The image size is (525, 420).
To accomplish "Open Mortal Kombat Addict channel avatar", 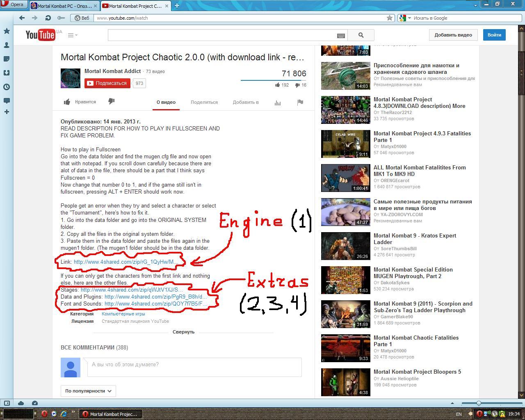I will [x=71, y=78].
